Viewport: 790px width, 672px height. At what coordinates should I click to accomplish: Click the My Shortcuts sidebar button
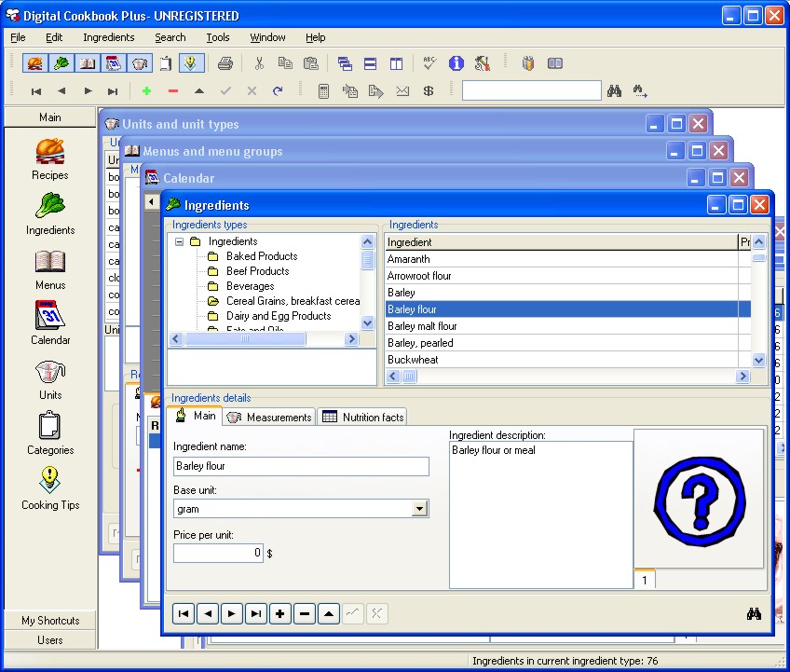pos(50,621)
